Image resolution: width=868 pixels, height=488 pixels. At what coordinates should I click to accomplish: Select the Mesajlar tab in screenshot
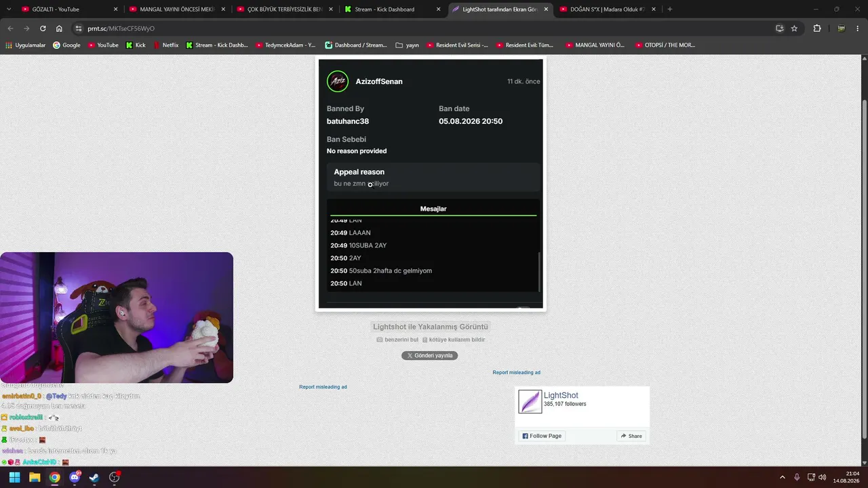click(433, 209)
